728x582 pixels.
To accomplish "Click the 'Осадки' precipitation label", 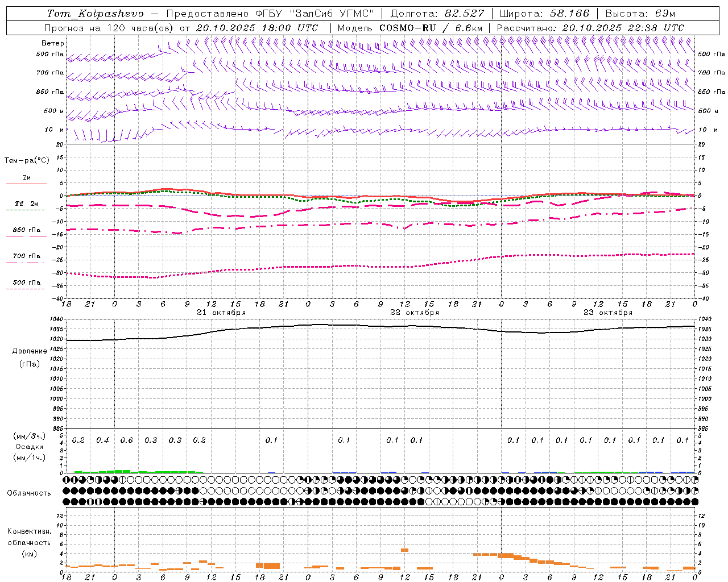I will (29, 447).
